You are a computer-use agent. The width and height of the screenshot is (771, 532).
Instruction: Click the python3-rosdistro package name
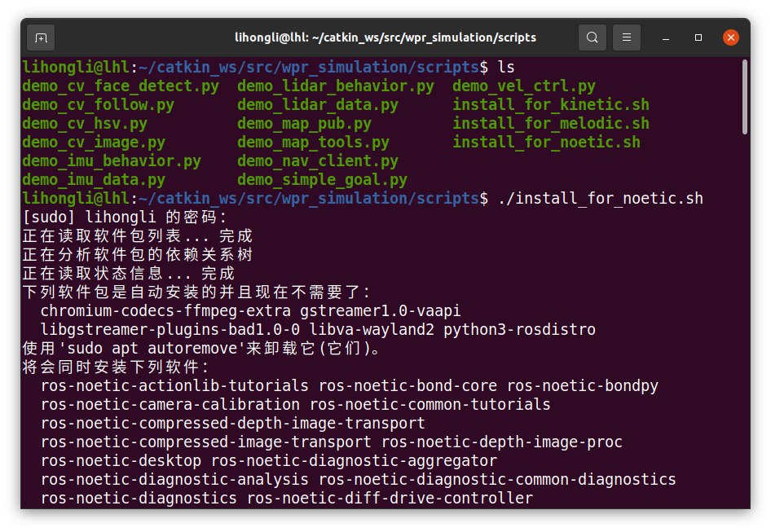(x=520, y=329)
